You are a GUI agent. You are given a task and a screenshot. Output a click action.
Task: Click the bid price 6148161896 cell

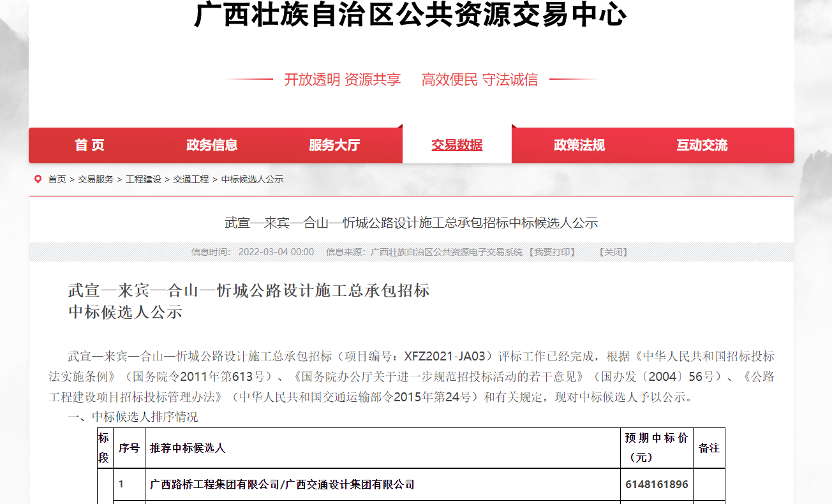(657, 485)
